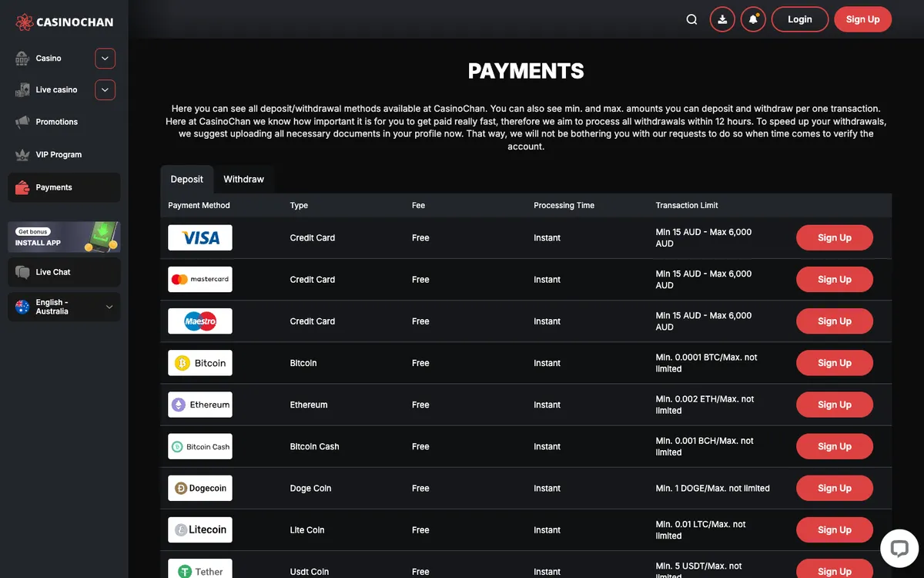
Task: Open the notifications bell icon
Action: coord(753,19)
